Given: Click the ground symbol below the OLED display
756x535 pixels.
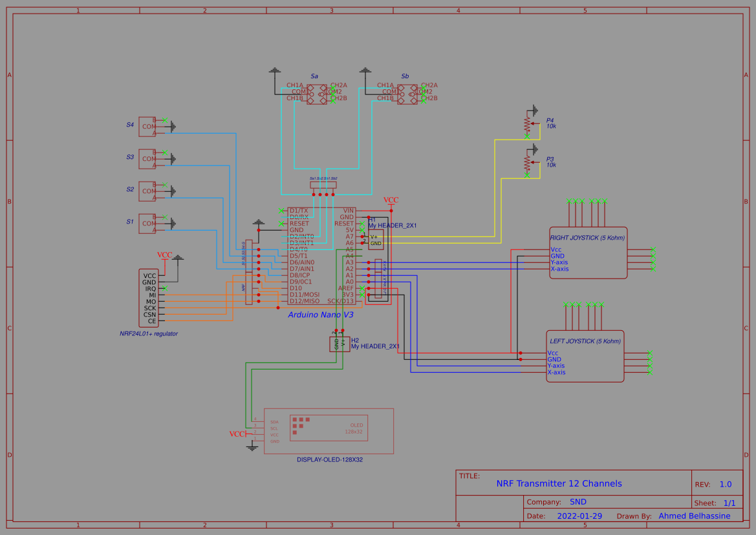Looking at the screenshot, I should coord(251,446).
